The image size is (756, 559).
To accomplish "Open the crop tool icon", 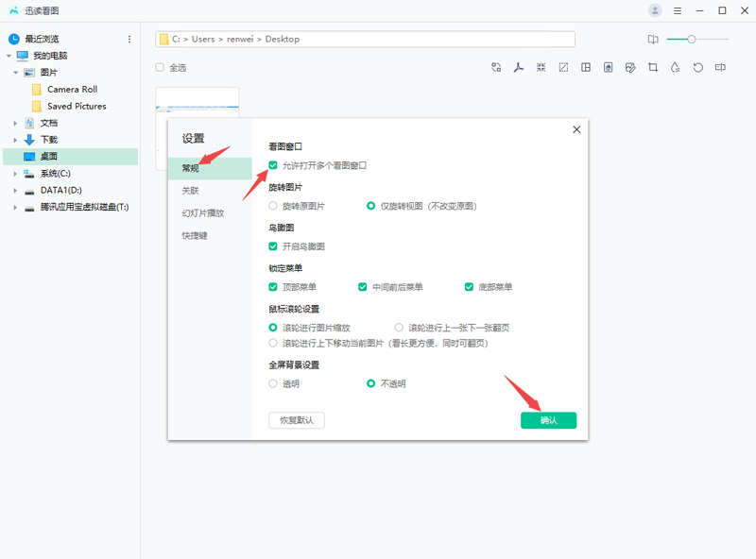I will click(x=652, y=68).
